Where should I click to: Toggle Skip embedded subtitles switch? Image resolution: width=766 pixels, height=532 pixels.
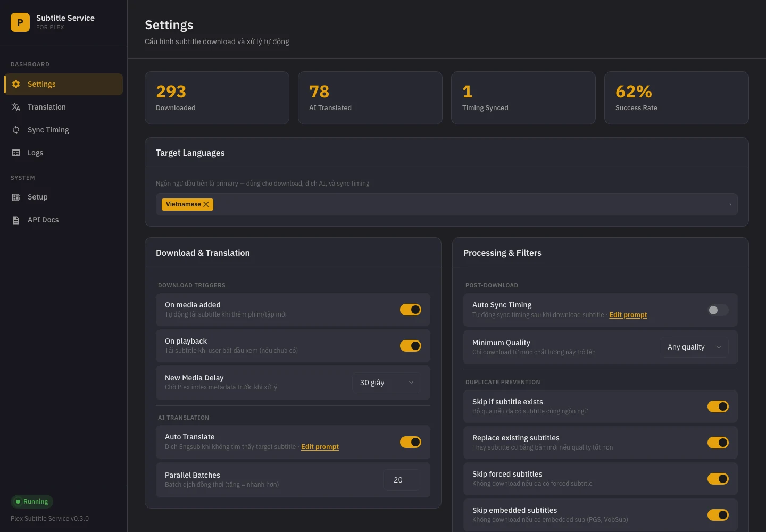(x=718, y=515)
